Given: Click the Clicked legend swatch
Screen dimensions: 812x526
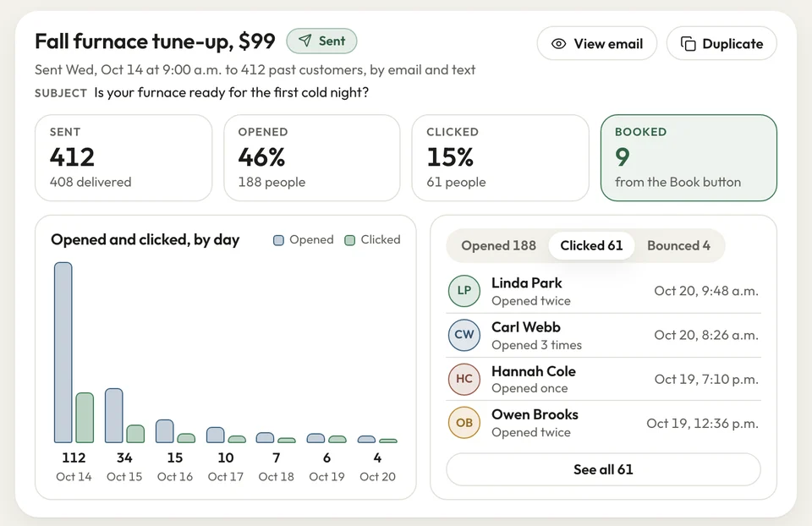Looking at the screenshot, I should (x=350, y=240).
